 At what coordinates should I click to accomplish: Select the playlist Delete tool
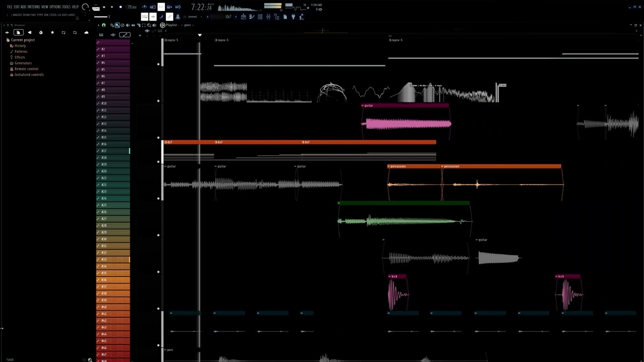[x=123, y=25]
